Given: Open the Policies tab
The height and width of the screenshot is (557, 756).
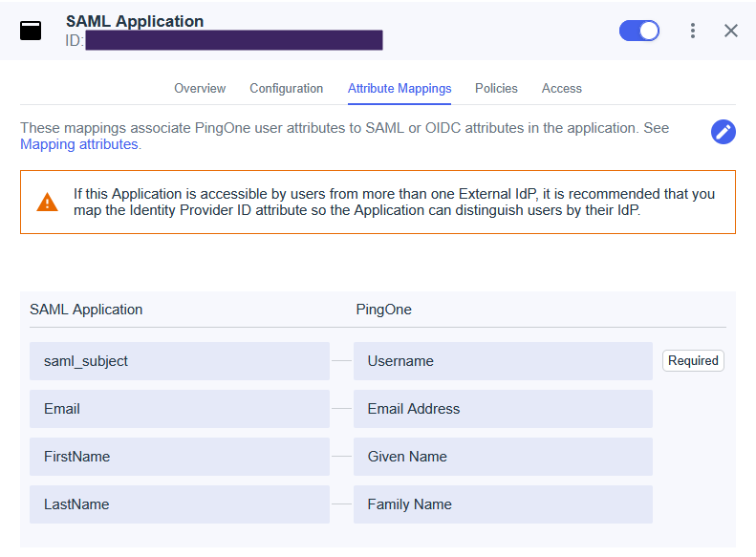Looking at the screenshot, I should [x=496, y=89].
